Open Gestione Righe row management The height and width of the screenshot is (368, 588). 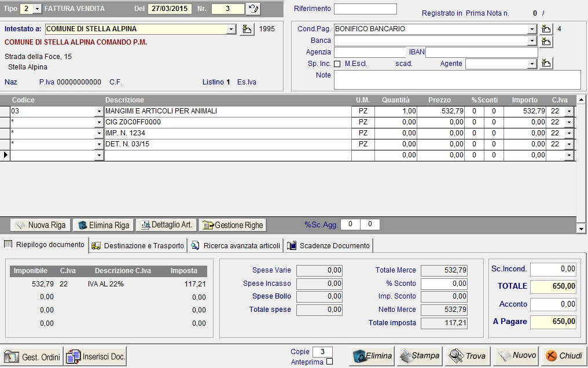[x=233, y=225]
